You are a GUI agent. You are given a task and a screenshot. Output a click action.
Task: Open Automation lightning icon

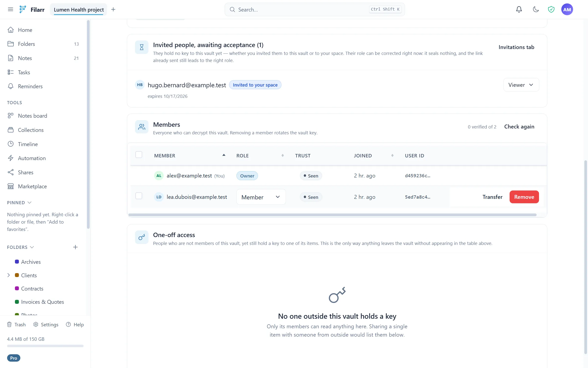[x=11, y=158]
